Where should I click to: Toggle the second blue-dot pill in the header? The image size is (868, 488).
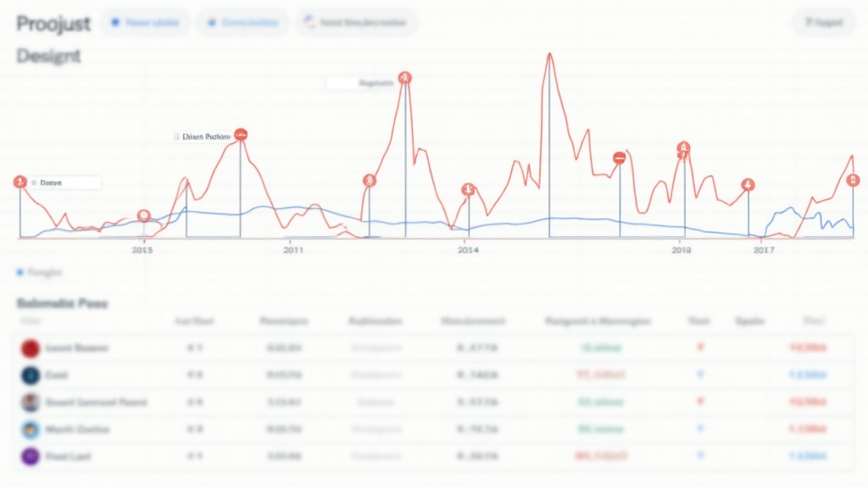point(243,23)
